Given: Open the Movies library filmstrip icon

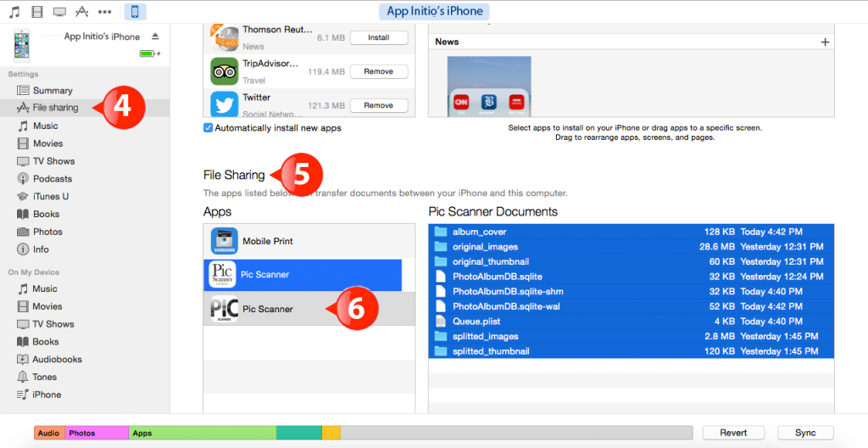Looking at the screenshot, I should 37,11.
